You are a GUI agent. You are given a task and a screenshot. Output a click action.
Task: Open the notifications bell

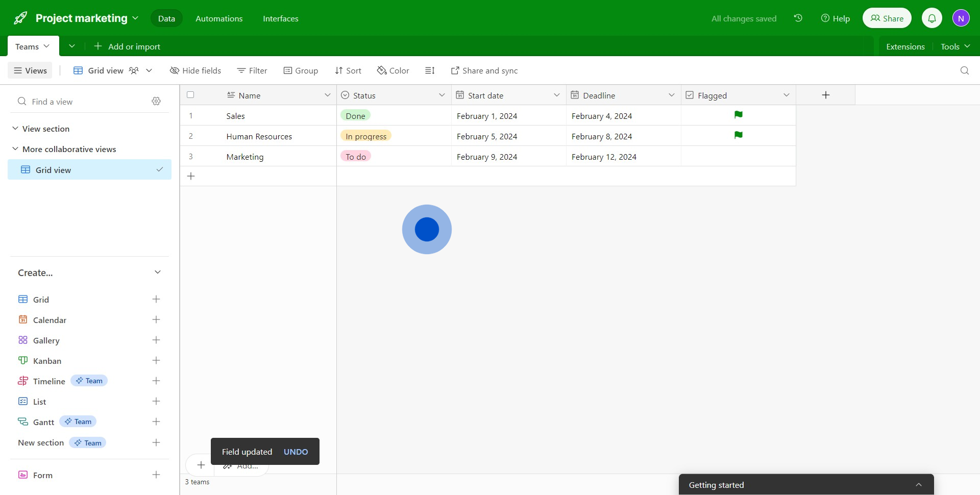point(932,18)
